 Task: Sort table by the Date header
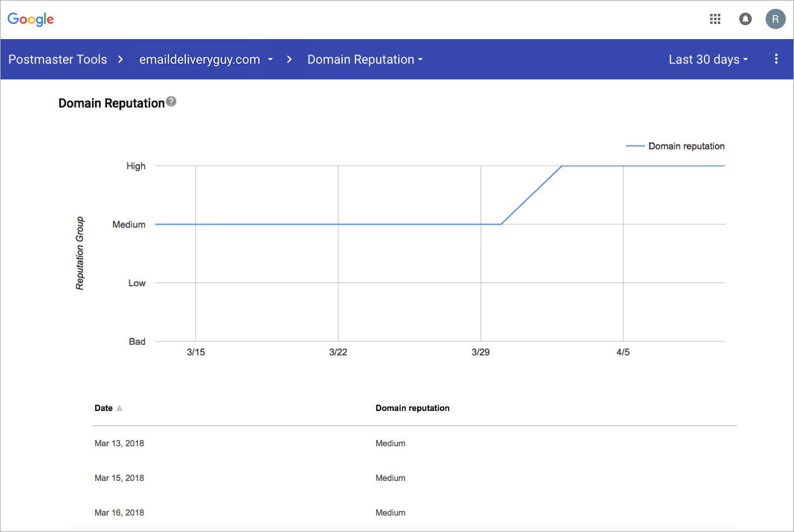(103, 408)
